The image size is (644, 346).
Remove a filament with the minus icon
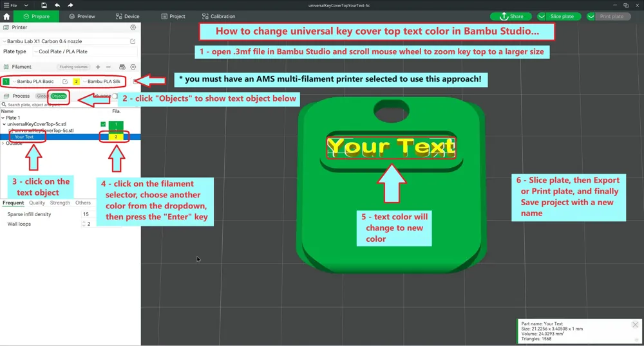coord(108,67)
